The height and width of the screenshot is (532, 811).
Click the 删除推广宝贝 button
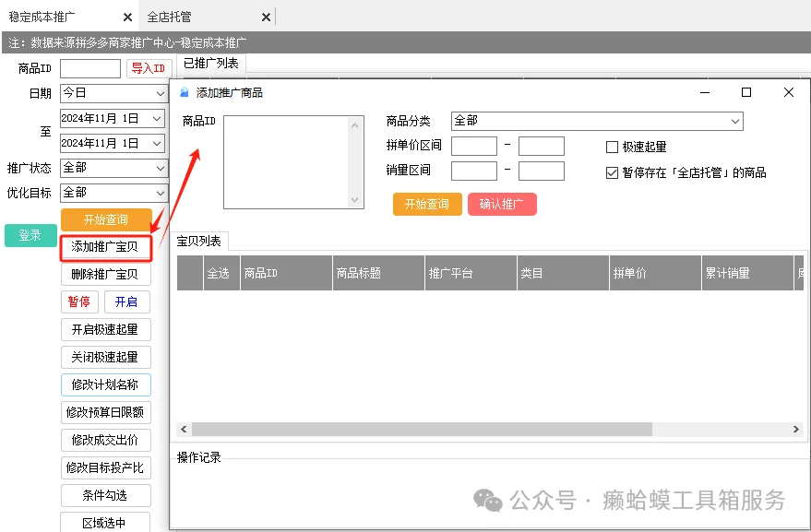click(x=105, y=274)
